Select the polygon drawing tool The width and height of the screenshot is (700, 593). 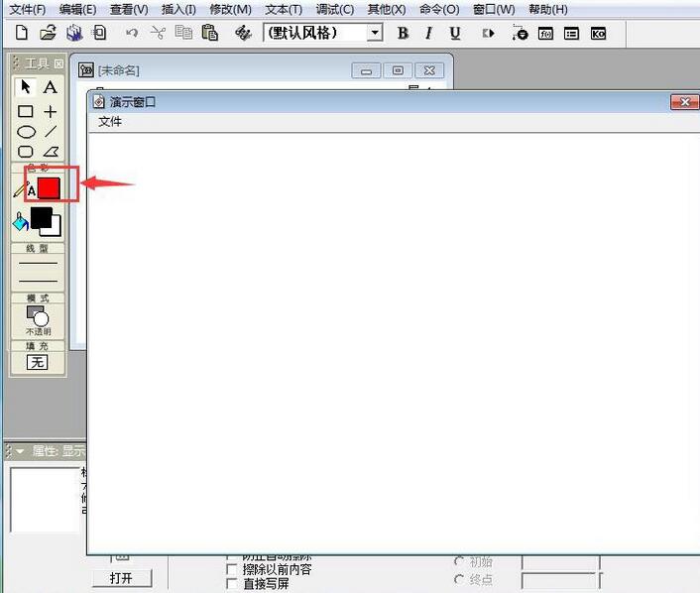click(51, 152)
